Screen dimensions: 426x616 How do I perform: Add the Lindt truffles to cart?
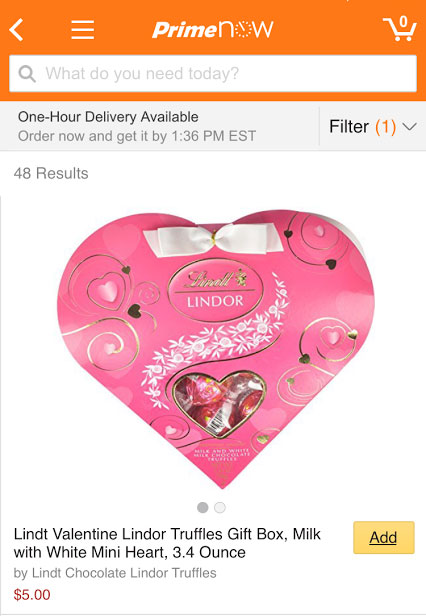click(x=384, y=537)
